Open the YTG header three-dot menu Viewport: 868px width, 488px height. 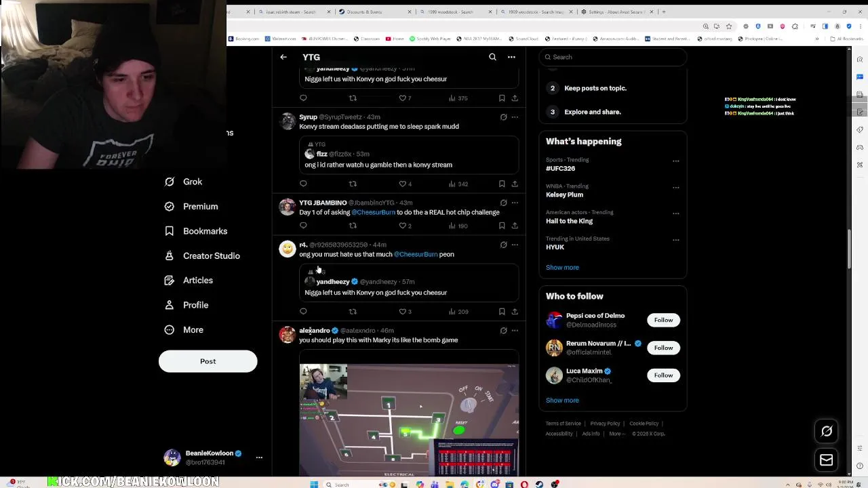511,57
